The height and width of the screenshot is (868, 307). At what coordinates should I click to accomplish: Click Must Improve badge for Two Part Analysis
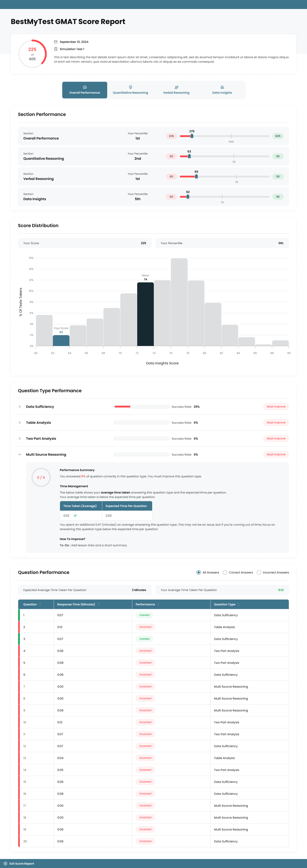click(276, 438)
